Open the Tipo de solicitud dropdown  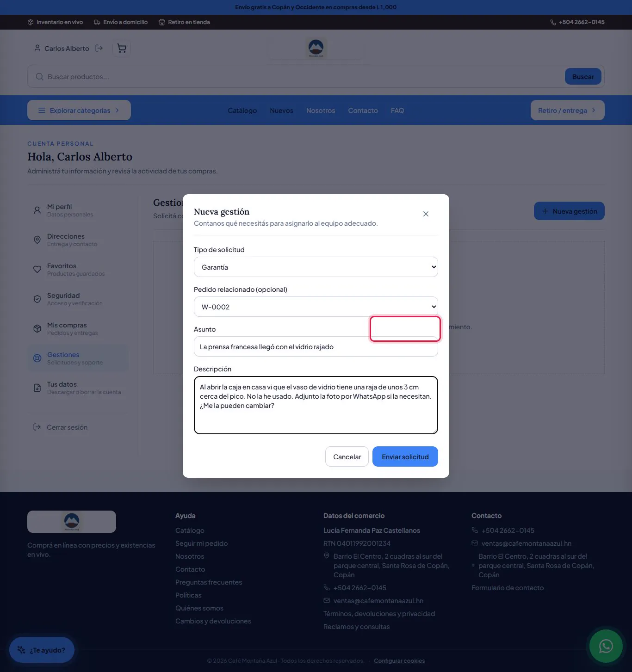click(x=316, y=267)
